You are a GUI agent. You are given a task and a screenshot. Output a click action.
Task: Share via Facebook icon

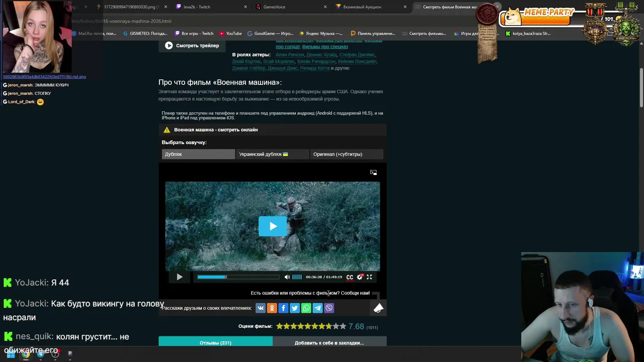[x=283, y=308]
